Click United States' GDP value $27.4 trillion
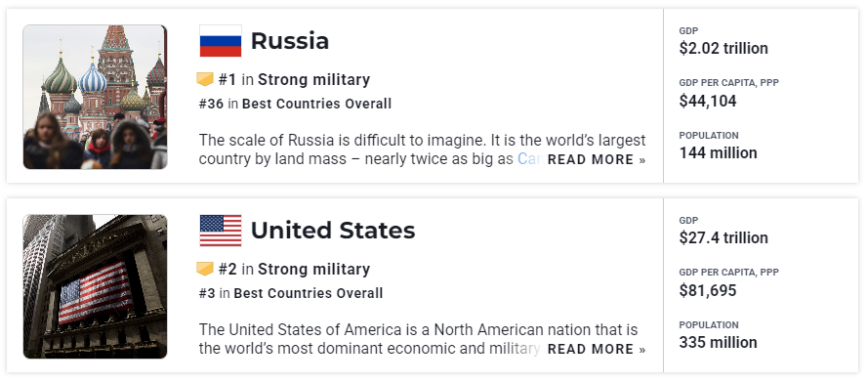 click(723, 237)
